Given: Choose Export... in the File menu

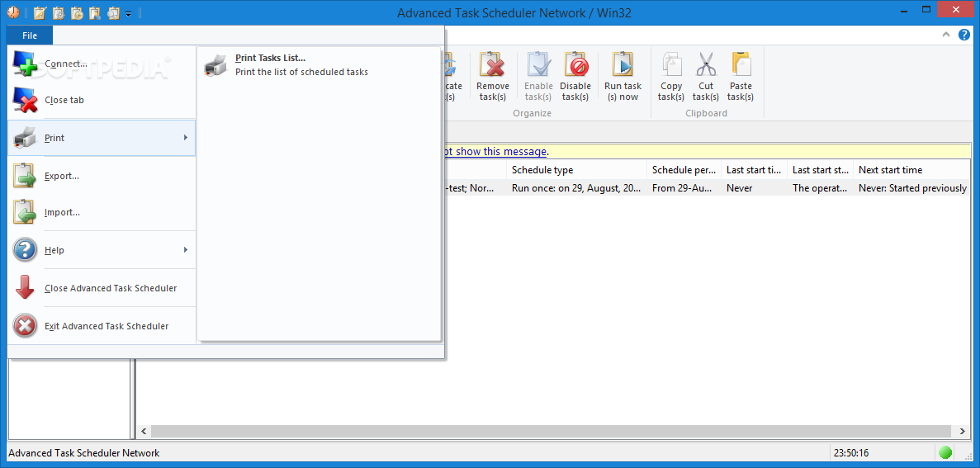Looking at the screenshot, I should coord(102,176).
